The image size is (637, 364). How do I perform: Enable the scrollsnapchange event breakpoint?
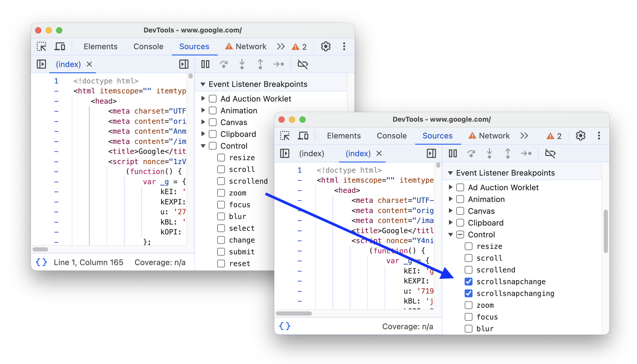click(x=467, y=281)
